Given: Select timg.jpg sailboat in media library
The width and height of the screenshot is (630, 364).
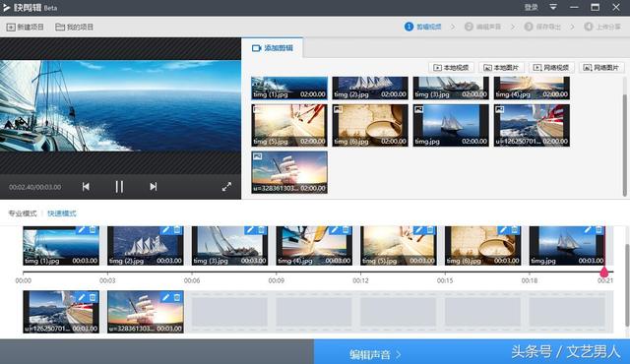Looking at the screenshot, I should (451, 125).
